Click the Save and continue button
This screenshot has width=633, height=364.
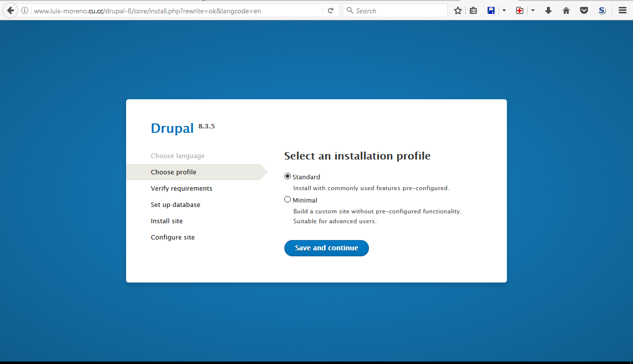tap(326, 248)
